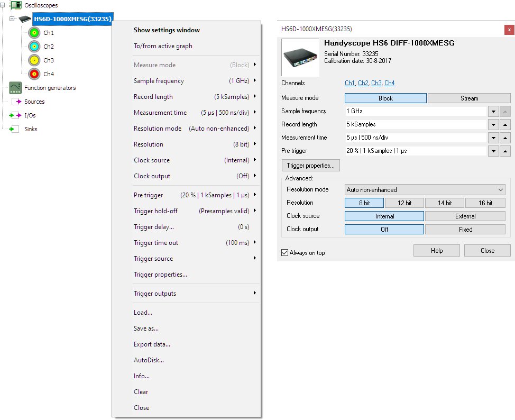
Task: Click the Handyscope device thumbnail image
Action: point(300,58)
